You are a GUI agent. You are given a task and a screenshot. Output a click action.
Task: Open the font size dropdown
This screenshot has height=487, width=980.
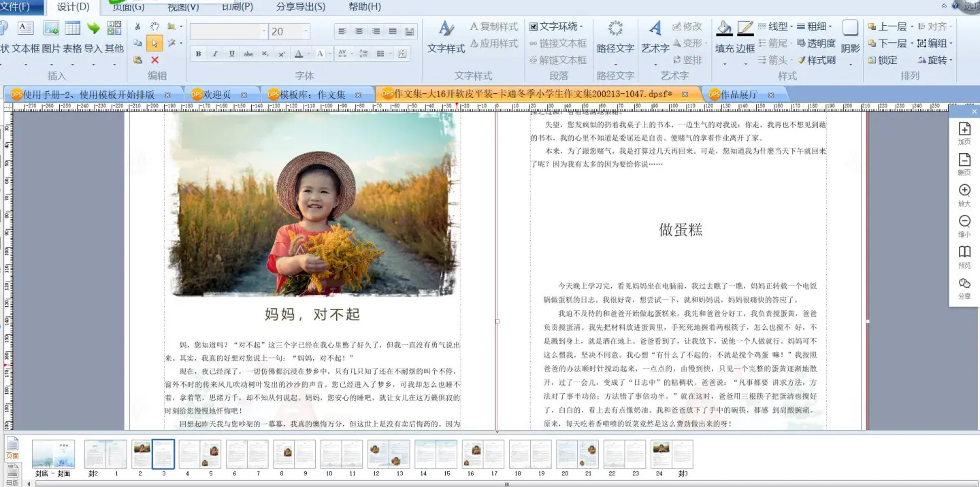306,31
